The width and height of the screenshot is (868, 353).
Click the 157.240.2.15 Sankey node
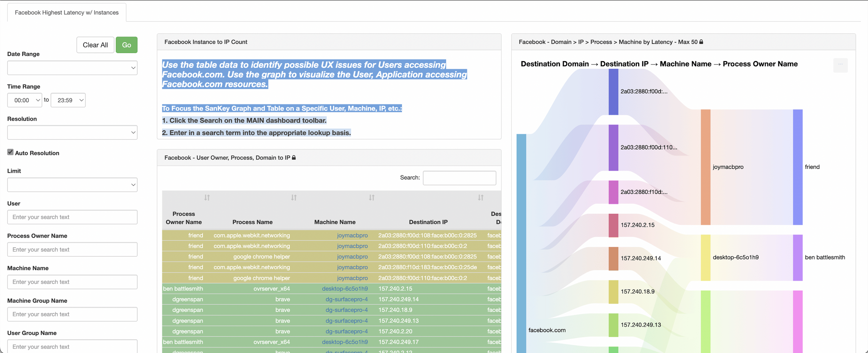click(613, 225)
